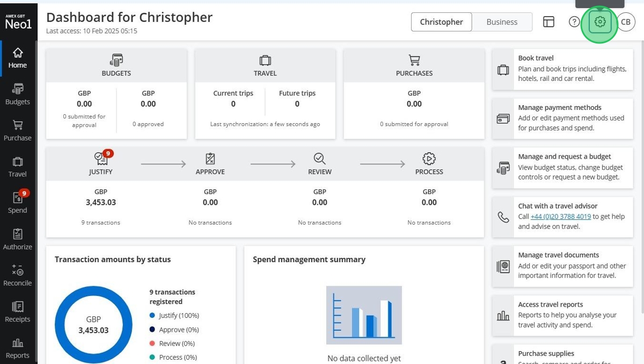Viewport: 644px width, 364px height.
Task: Click 'Last access: 10 Feb 2025' text
Action: coord(92,31)
